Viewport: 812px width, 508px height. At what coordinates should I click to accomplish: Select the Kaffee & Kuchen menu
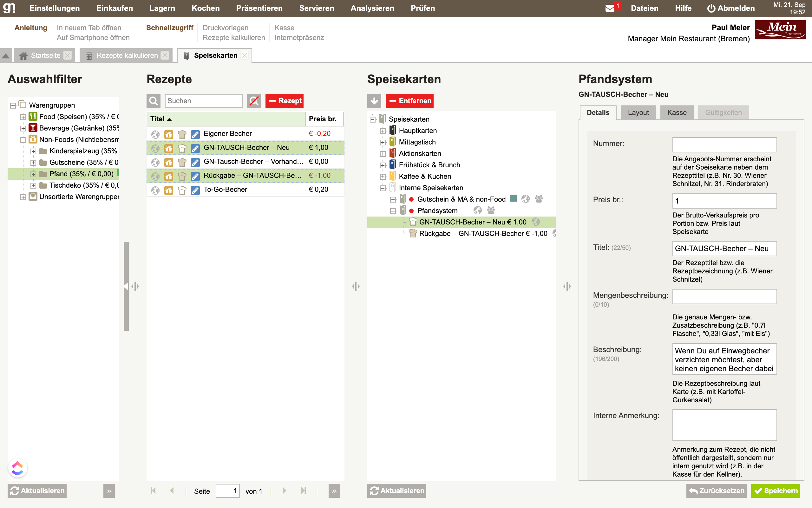425,177
